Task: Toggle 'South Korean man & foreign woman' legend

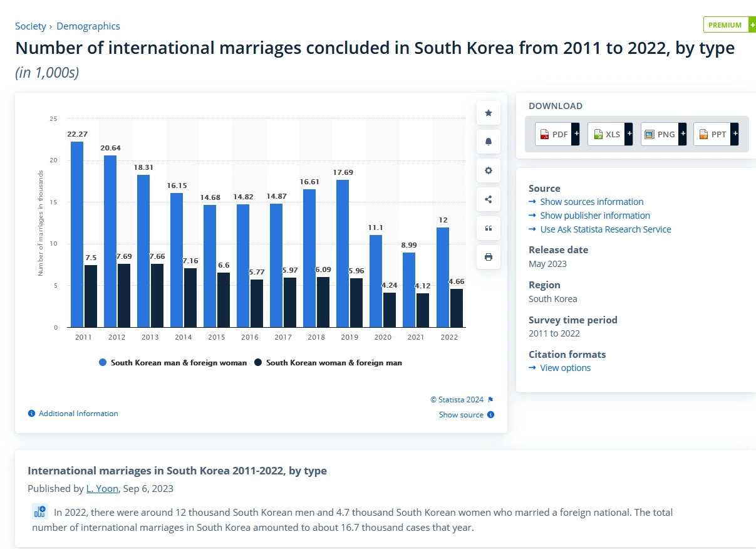Action: coord(172,363)
